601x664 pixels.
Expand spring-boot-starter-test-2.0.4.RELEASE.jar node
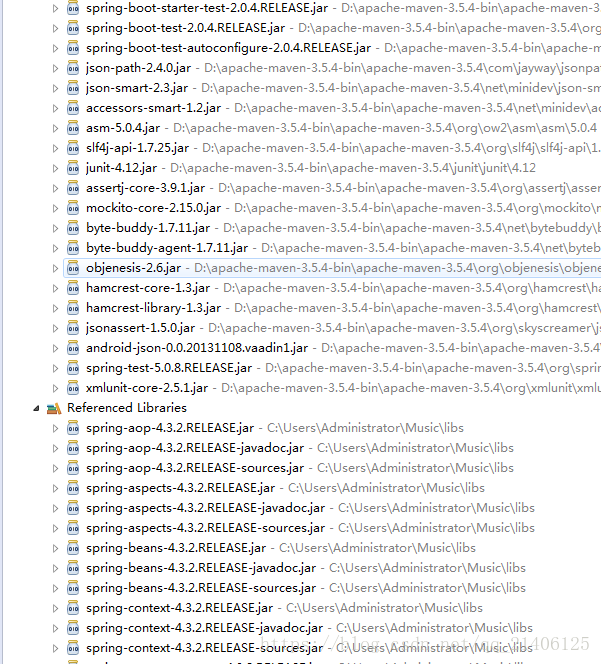55,8
